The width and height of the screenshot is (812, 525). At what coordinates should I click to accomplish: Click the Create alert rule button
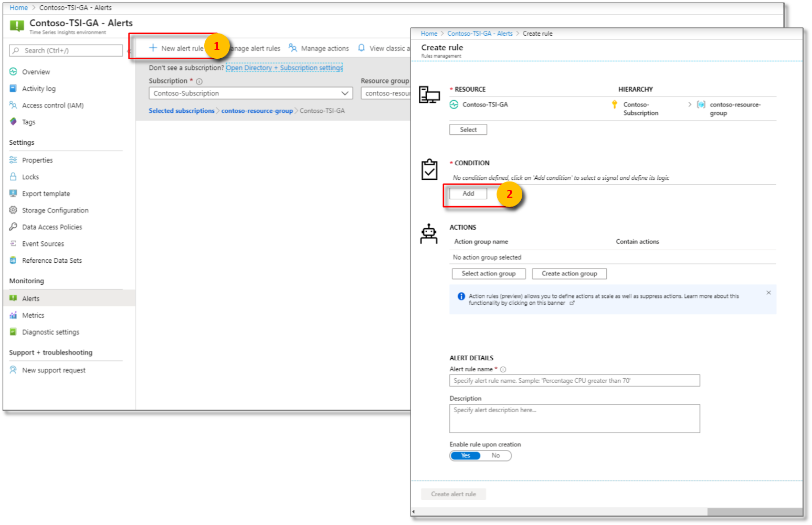pos(454,494)
